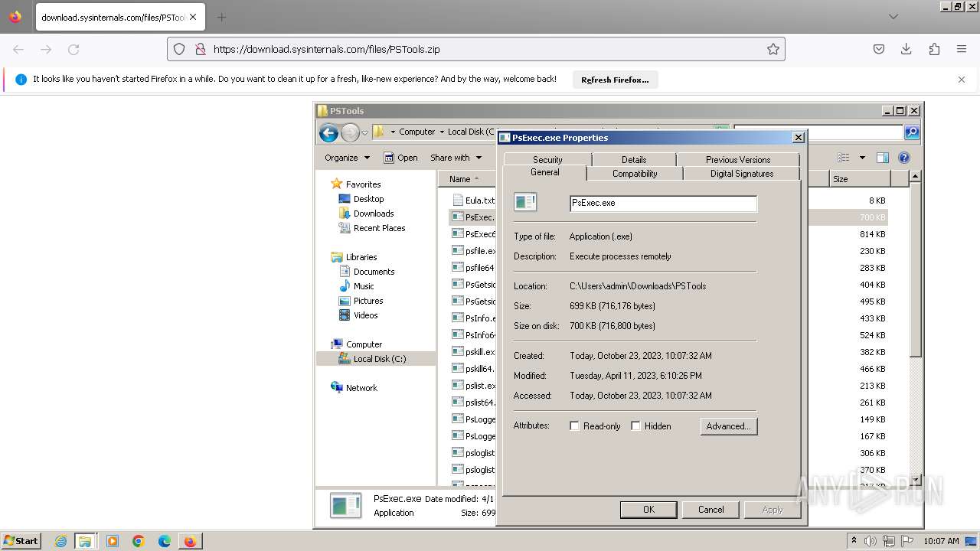980x551 pixels.
Task: Select Downloads in Favorites
Action: click(x=374, y=214)
